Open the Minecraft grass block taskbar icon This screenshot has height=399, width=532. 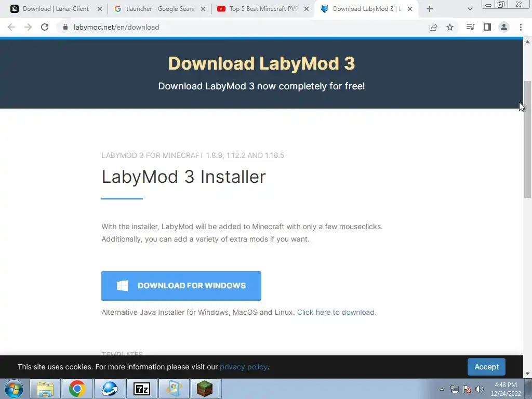(205, 389)
